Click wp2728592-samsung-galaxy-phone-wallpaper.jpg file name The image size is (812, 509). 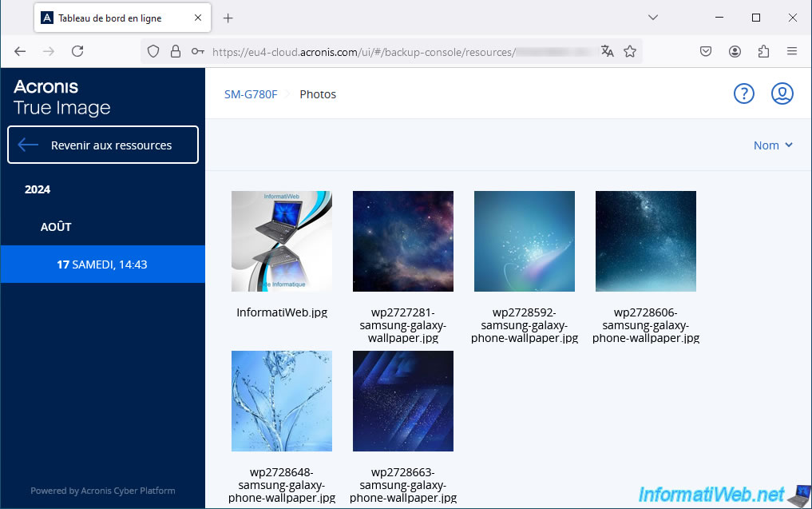[x=525, y=325]
